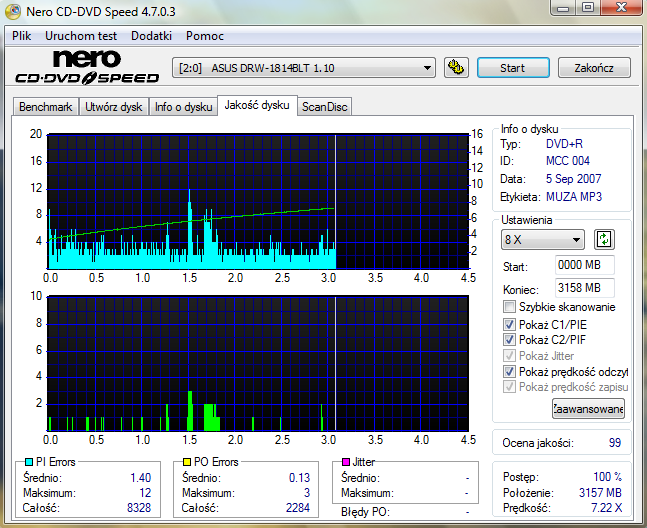This screenshot has width=647, height=528.
Task: Toggle Pokaż C2/PIF checkbox
Action: (x=509, y=339)
